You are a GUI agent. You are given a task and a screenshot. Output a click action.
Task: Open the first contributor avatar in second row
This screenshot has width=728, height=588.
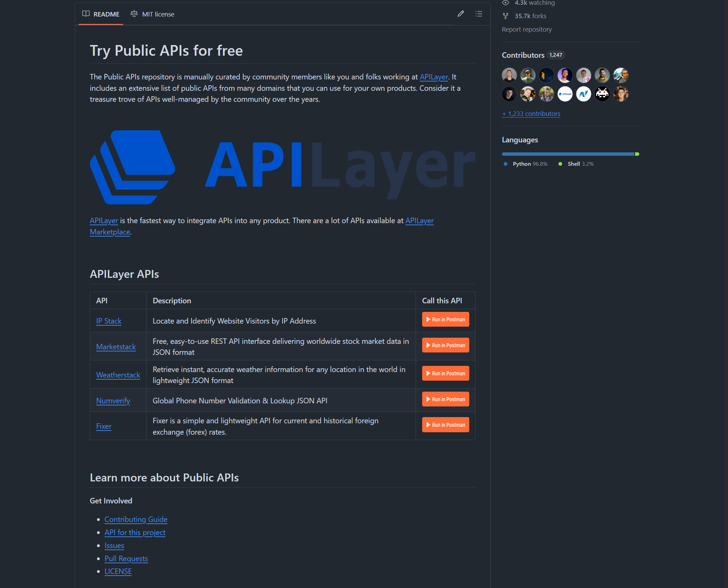click(x=509, y=94)
